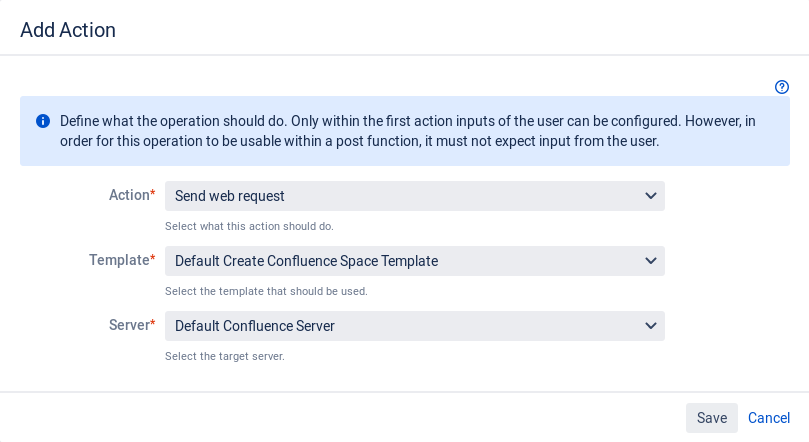Expand the Template dropdown chevron arrow
This screenshot has height=442, width=809.
[651, 261]
